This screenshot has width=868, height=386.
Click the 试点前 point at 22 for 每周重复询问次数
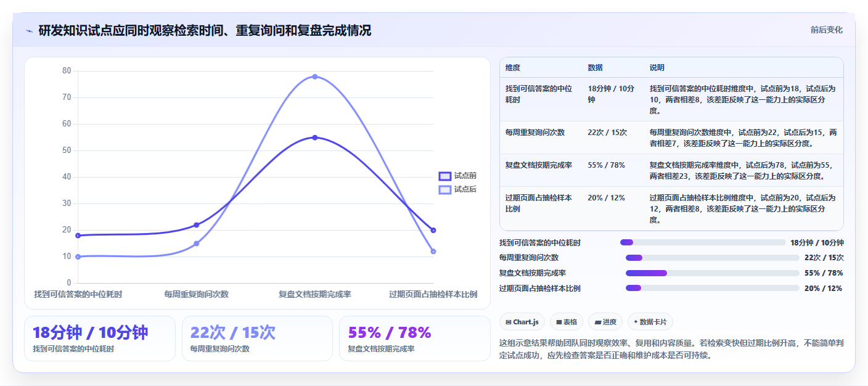[x=196, y=225]
